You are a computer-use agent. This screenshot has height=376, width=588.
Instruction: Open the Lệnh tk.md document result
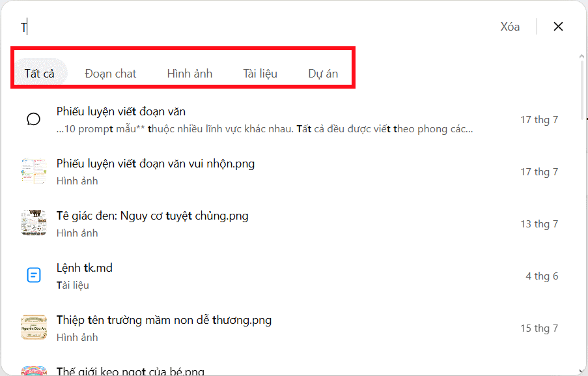pyautogui.click(x=288, y=276)
